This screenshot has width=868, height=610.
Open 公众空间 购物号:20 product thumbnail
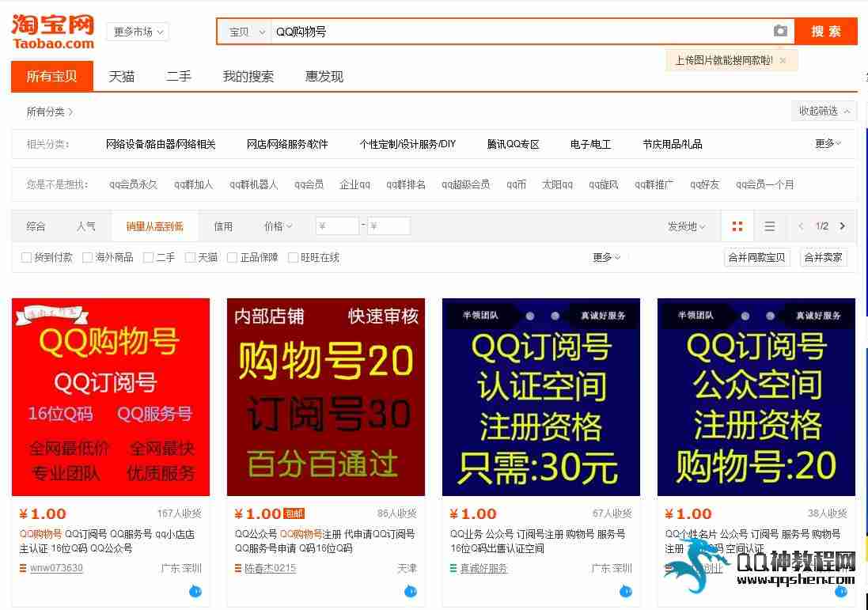point(756,397)
